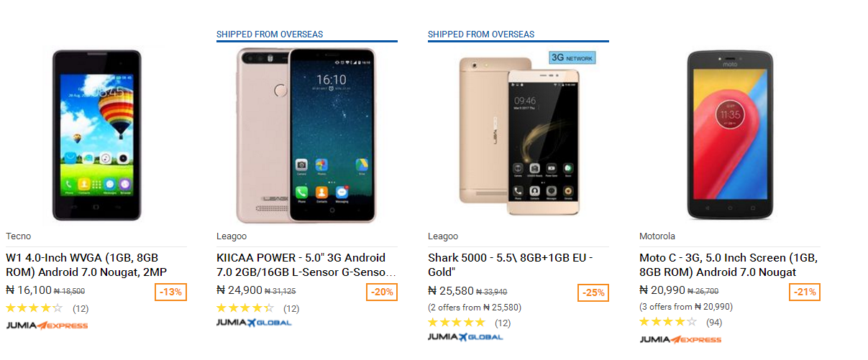Click the star rating of Tecno W1
868x360 pixels.
[x=35, y=308]
